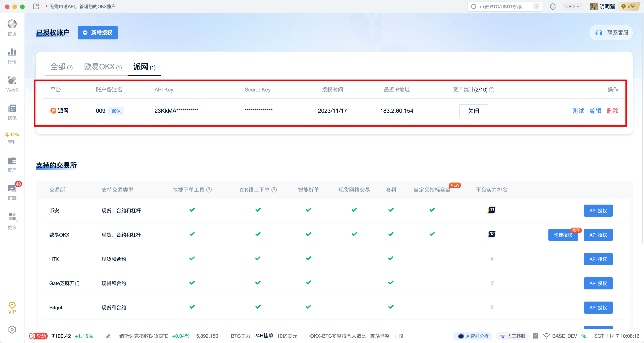Open the Web3 sidebar icon

[x=12, y=84]
